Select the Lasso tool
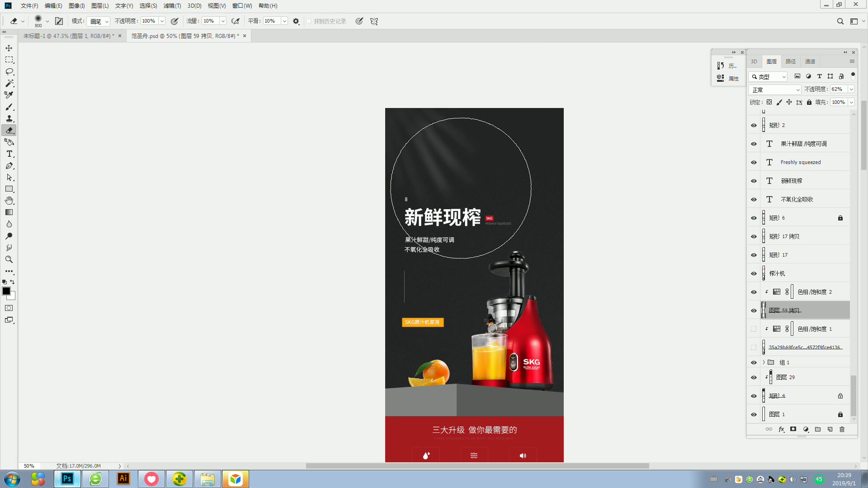868x488 pixels. [x=9, y=71]
